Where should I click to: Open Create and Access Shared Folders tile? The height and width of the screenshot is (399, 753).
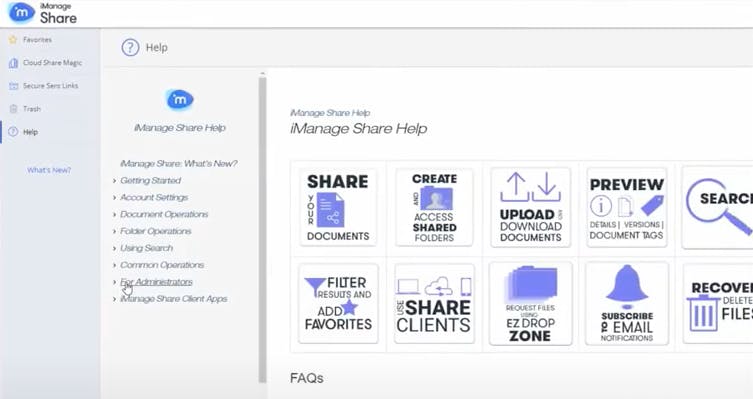(x=434, y=207)
